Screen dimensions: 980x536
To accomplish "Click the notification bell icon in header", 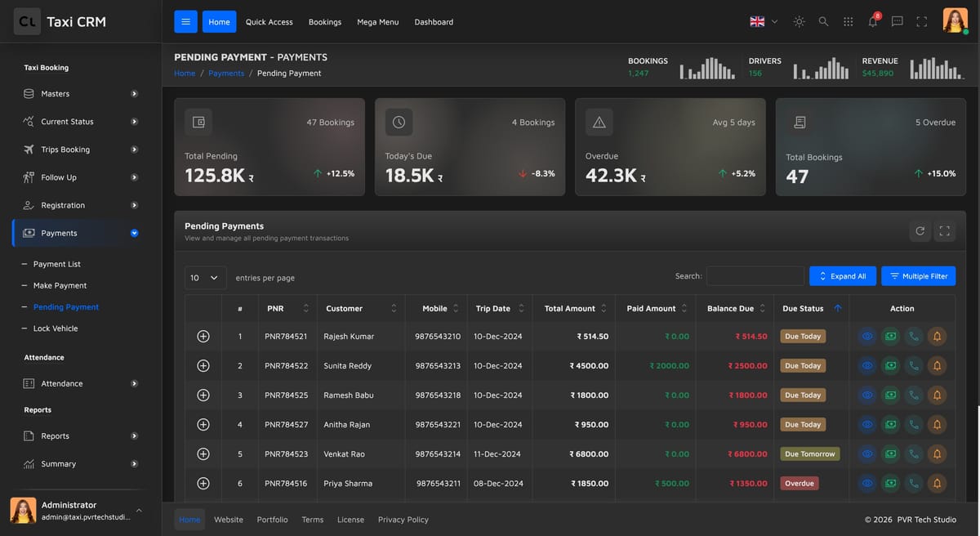I will 872,21.
